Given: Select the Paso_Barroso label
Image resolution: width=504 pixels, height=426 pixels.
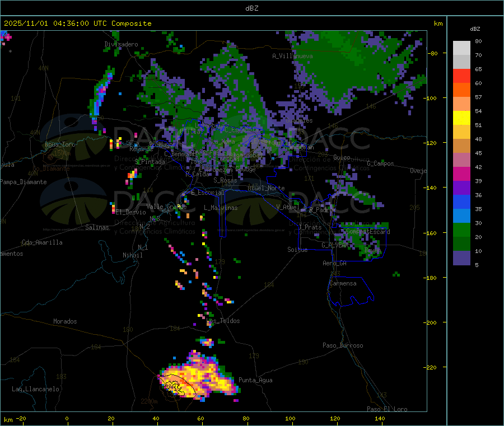Looking at the screenshot, I should [x=343, y=345].
